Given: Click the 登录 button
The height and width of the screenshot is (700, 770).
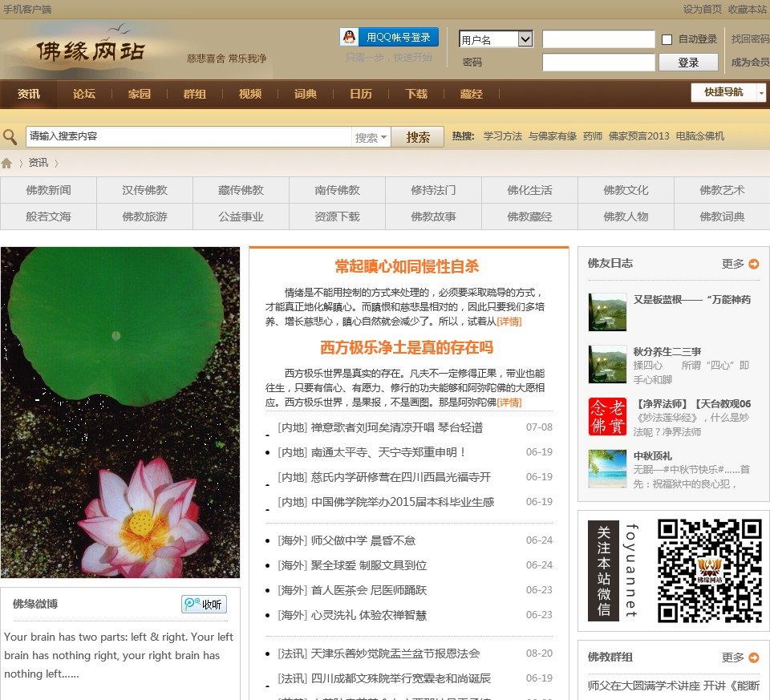Looking at the screenshot, I should (x=688, y=63).
